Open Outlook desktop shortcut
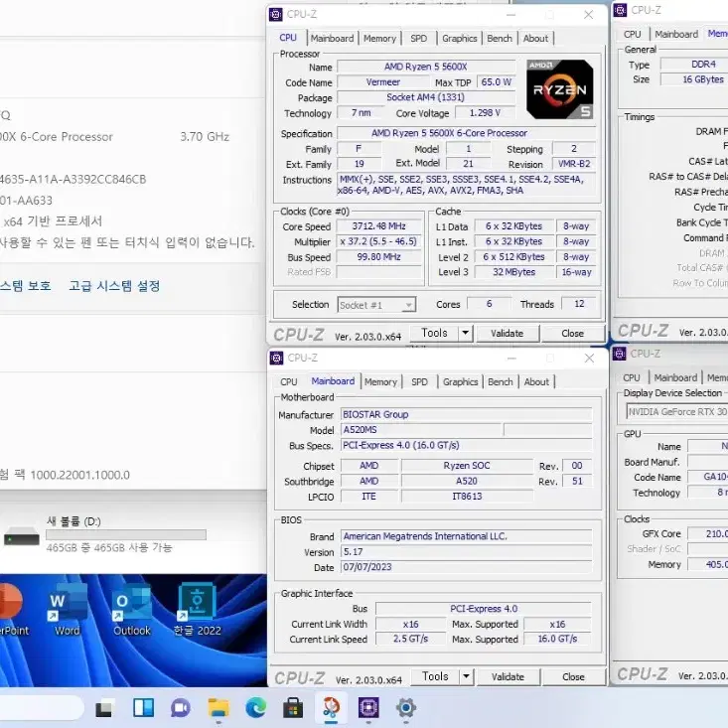Image resolution: width=728 pixels, height=728 pixels. pyautogui.click(x=132, y=610)
